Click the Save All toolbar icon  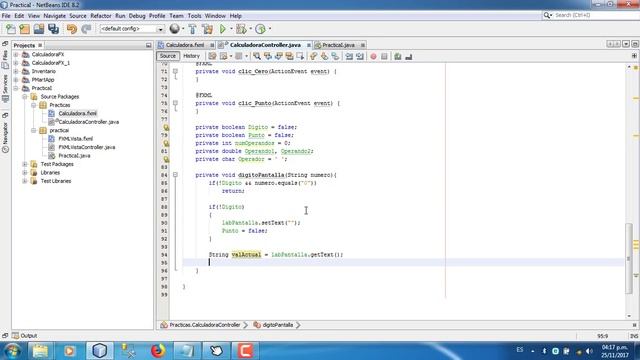pyautogui.click(x=53, y=29)
